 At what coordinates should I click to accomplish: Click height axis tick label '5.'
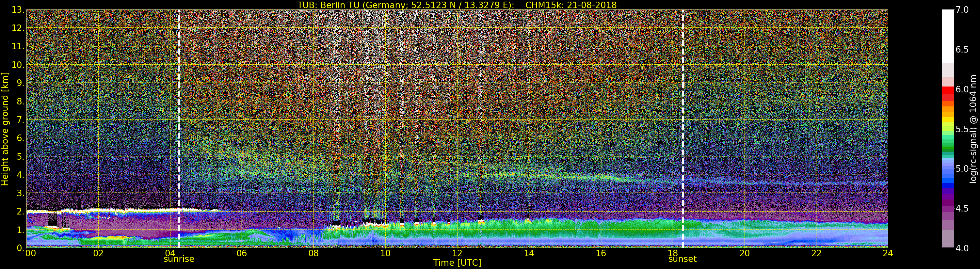(21, 156)
